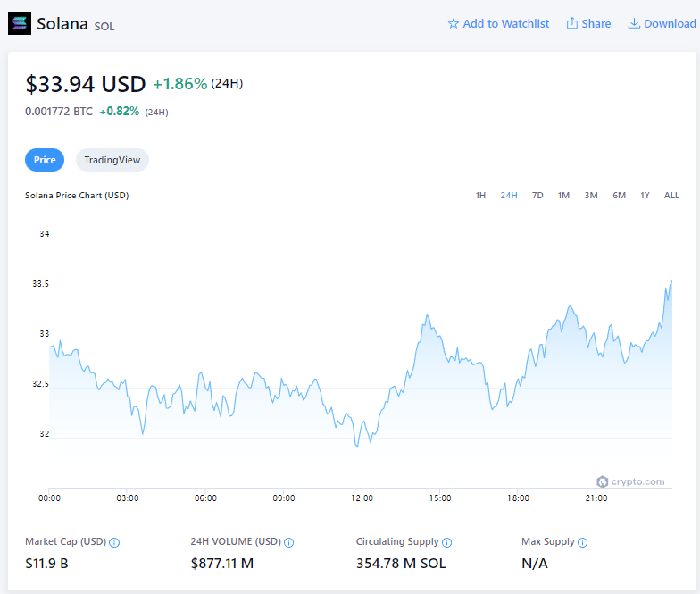
Task: Click the $11.9 B market cap value
Action: click(46, 564)
